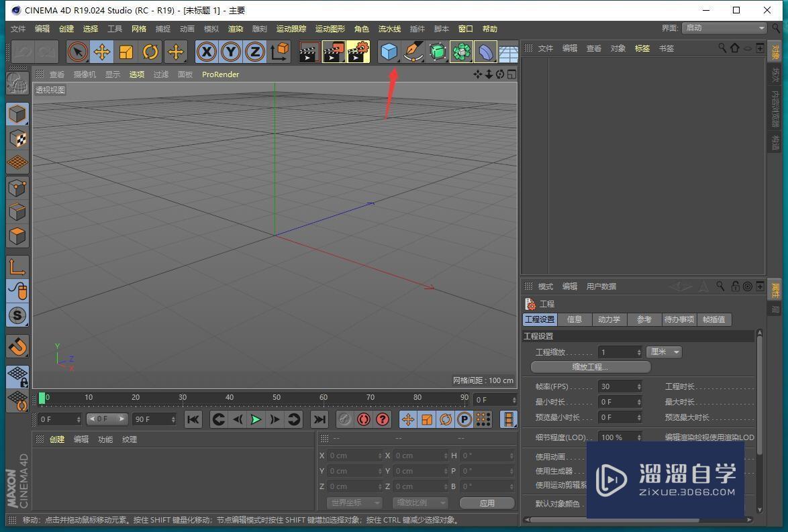Switch to the 动力学 tab
This screenshot has height=532, width=788.
(x=608, y=319)
